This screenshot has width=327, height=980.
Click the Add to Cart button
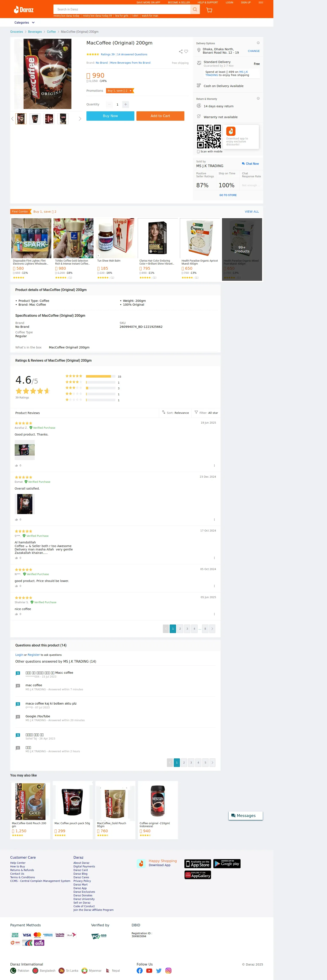[160, 116]
